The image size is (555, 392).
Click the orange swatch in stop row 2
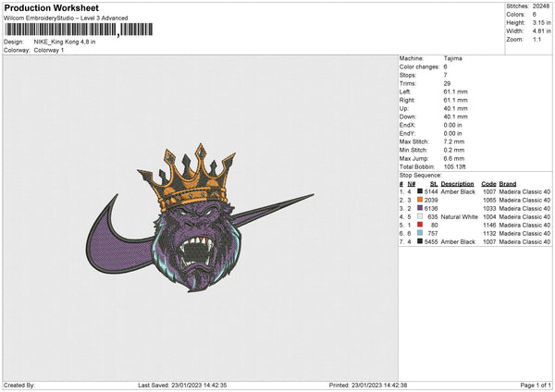tap(420, 200)
